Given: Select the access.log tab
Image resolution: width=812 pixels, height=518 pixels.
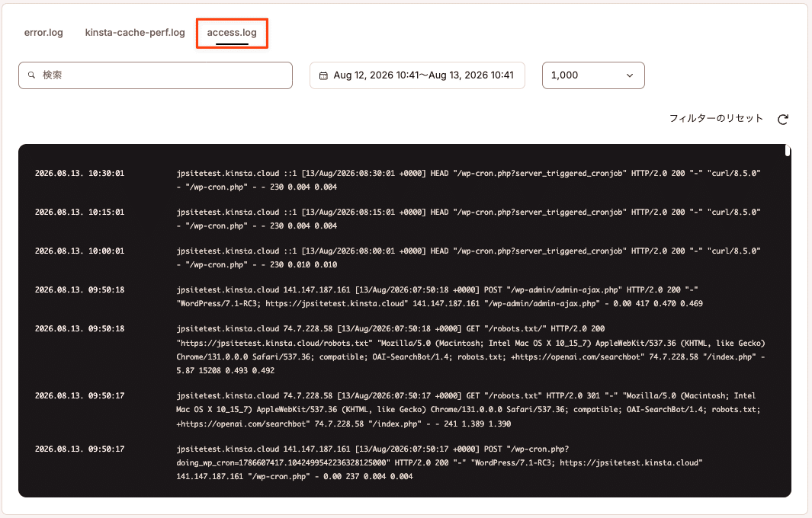Looking at the screenshot, I should pyautogui.click(x=232, y=33).
